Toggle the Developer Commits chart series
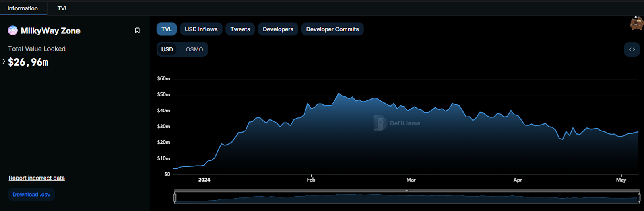Viewport: 644px width, 211px height. tap(332, 29)
